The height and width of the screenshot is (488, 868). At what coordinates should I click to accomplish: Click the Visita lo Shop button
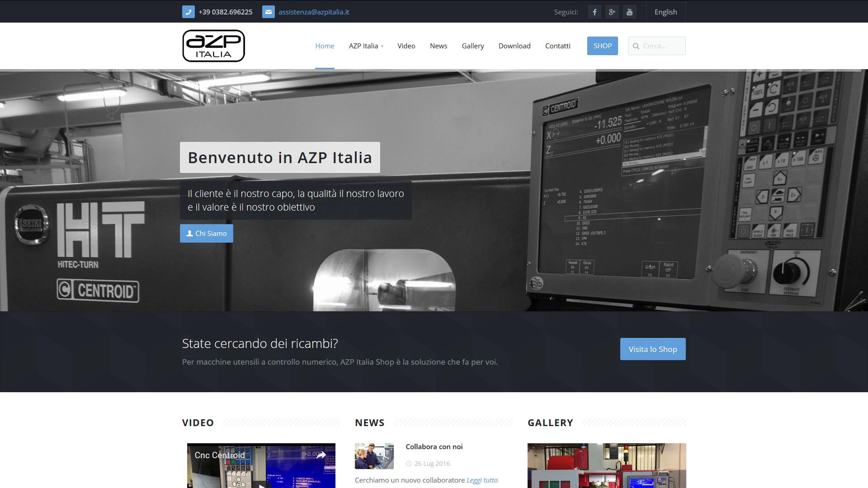[653, 349]
